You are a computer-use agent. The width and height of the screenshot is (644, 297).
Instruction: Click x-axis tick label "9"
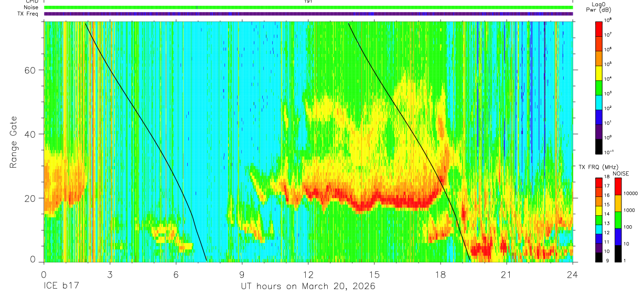click(242, 274)
